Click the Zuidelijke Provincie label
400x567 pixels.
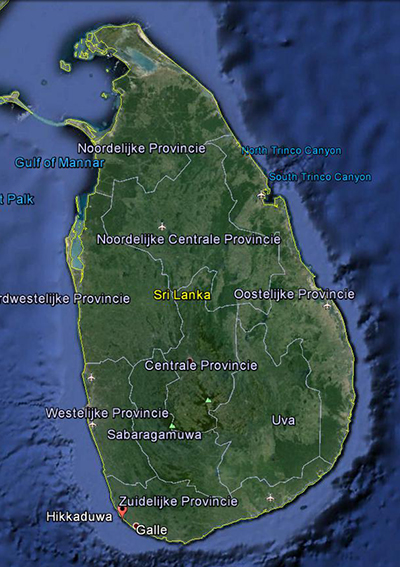click(x=178, y=501)
